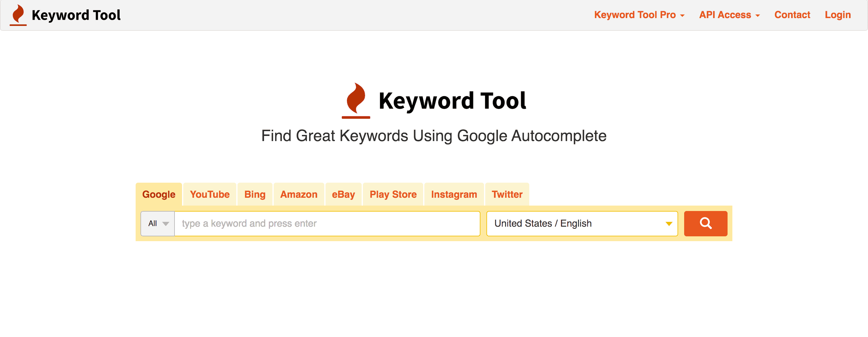Screen dimensions: 868x337
Task: Open United States / English language dropdown
Action: pyautogui.click(x=582, y=223)
